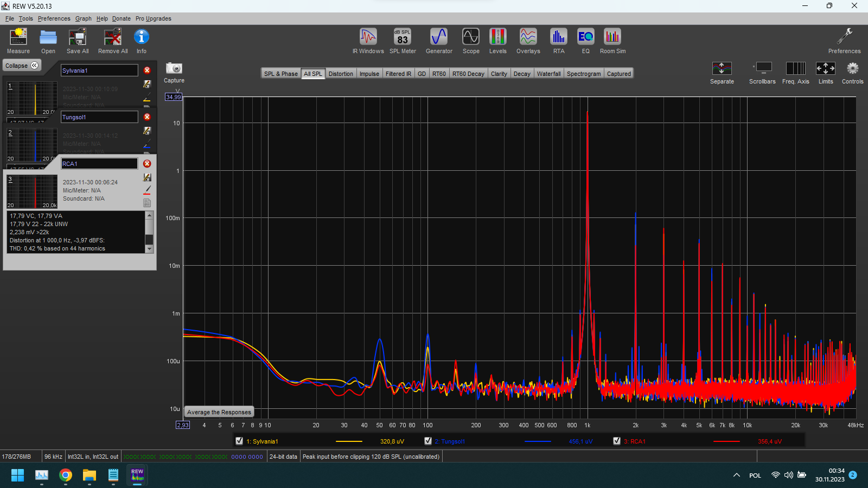Screen dimensions: 868x488
Task: Launch the signal Generator
Action: coord(439,41)
